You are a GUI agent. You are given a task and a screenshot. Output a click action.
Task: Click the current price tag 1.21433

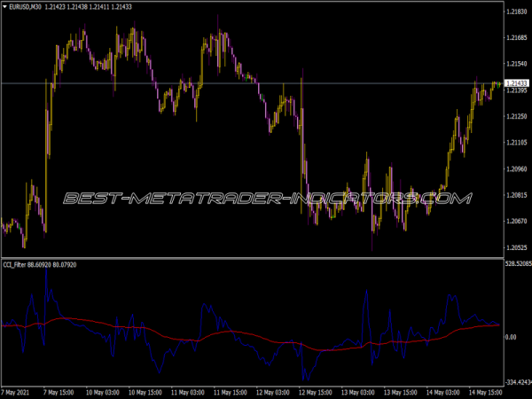click(x=516, y=83)
